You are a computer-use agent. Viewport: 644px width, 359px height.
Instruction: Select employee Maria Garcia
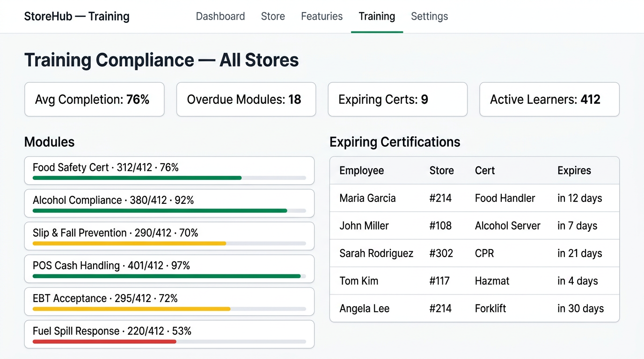(367, 198)
